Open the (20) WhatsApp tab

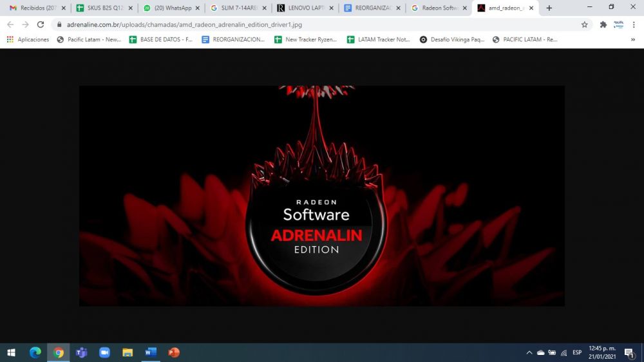pos(167,8)
